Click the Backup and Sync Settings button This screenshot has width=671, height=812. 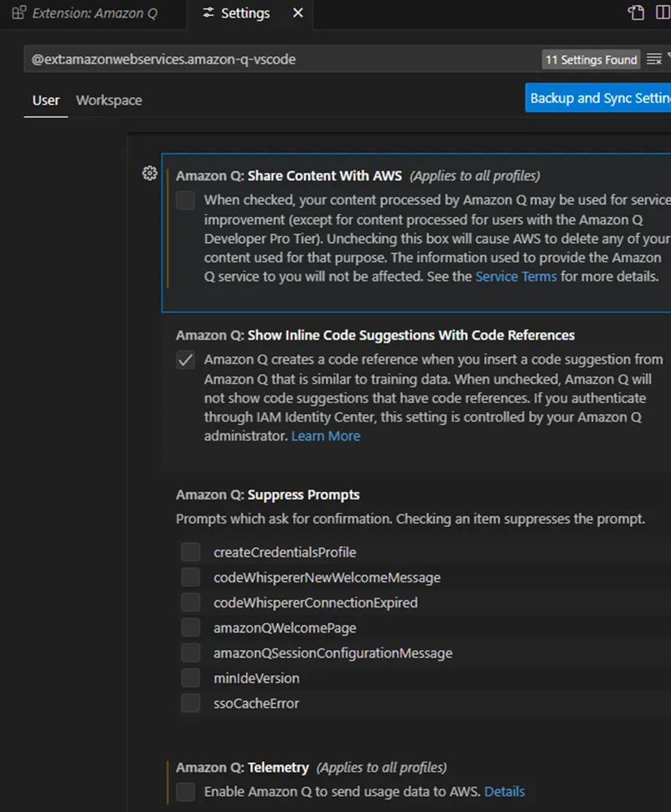click(598, 98)
